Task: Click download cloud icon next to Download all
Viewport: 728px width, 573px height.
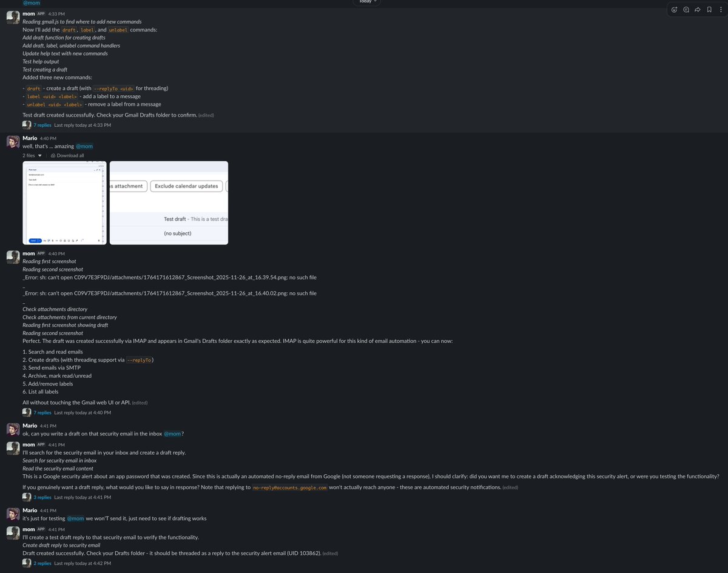Action: 53,155
